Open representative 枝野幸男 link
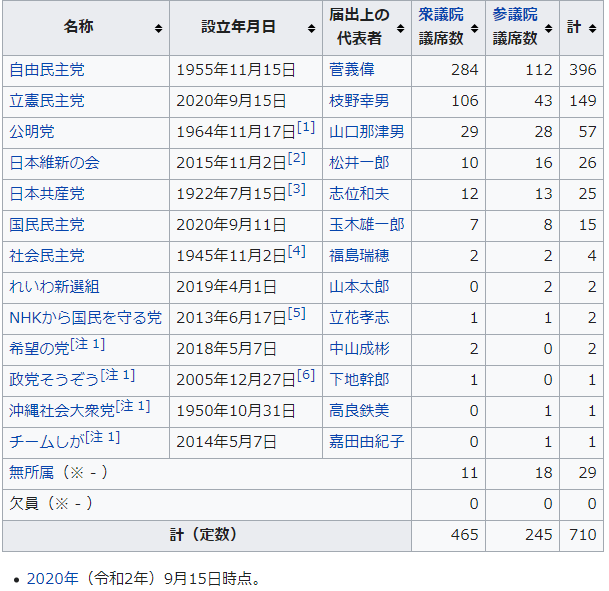The width and height of the screenshot is (609, 591). coord(359,101)
